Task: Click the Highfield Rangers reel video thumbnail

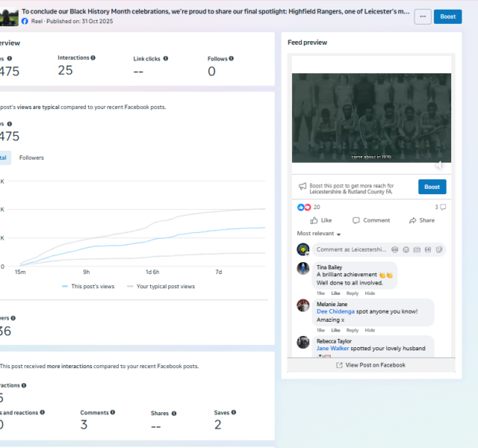Action: click(x=371, y=118)
